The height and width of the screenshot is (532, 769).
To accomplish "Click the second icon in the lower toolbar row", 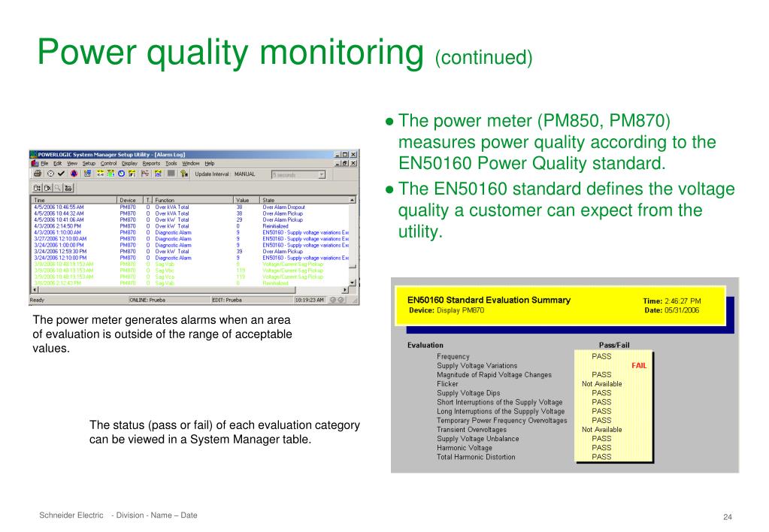I will tap(47, 188).
